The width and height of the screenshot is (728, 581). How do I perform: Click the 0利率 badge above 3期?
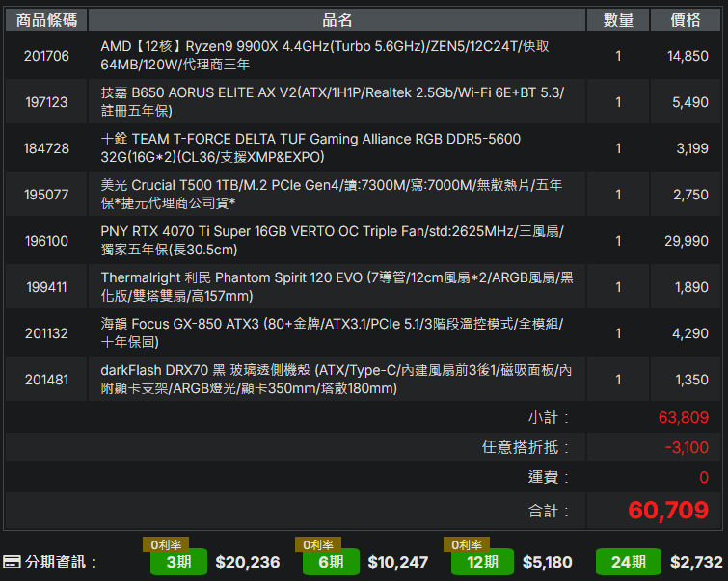click(166, 544)
